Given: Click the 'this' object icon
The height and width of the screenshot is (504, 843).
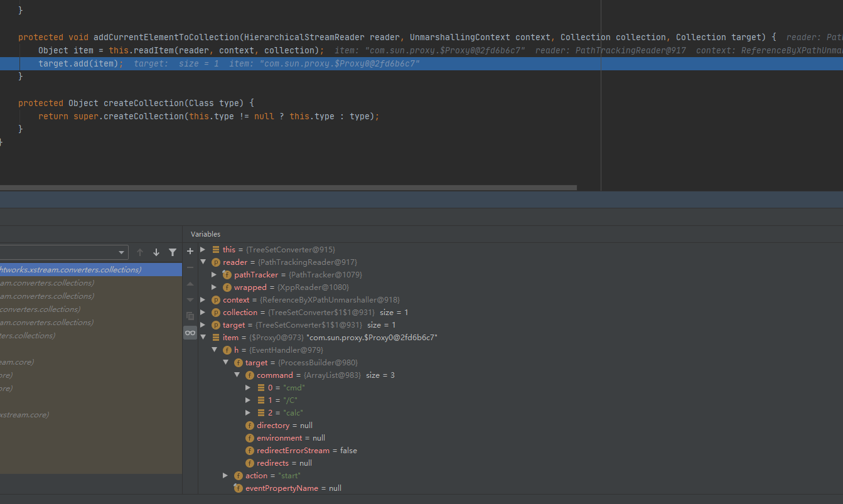Looking at the screenshot, I should click(216, 249).
